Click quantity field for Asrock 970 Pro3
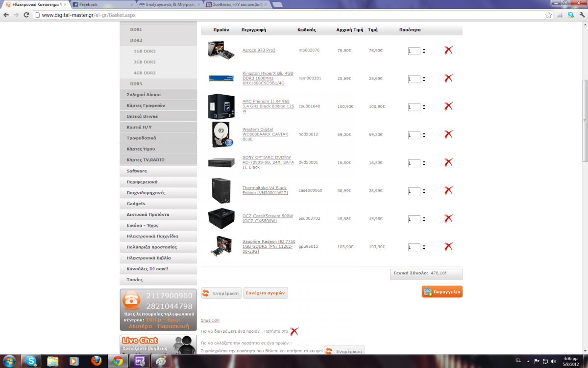This screenshot has width=588, height=368. 414,51
